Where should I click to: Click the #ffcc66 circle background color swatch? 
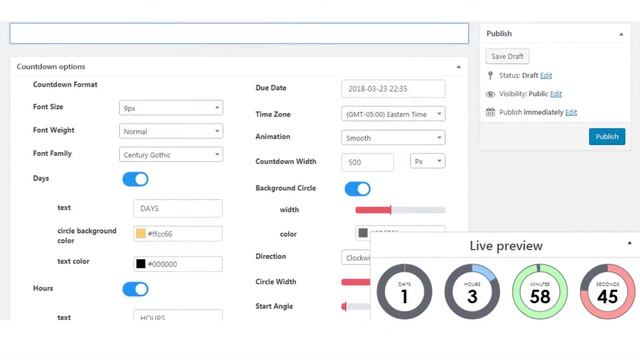(140, 233)
